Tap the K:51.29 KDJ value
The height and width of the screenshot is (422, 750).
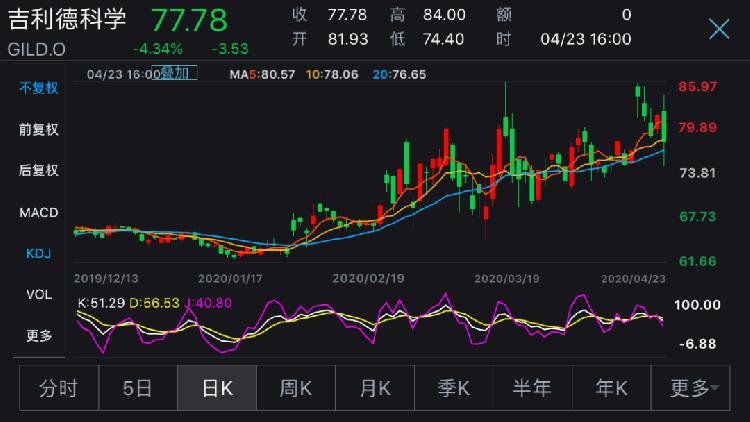click(101, 303)
